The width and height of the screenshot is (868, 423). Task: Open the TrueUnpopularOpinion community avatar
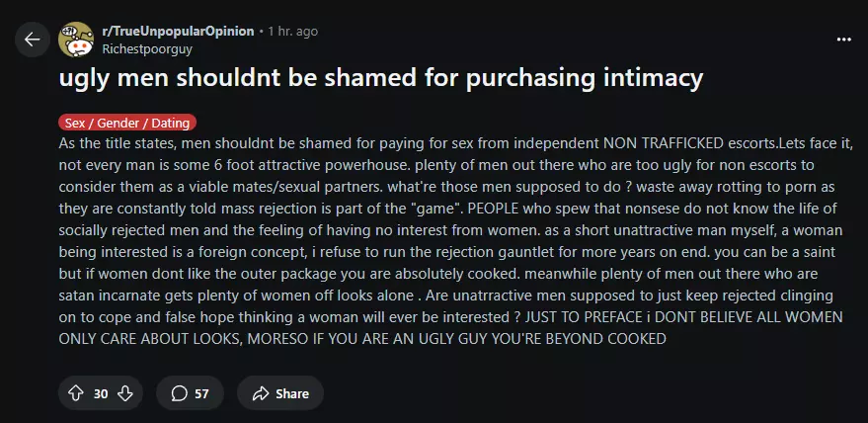(x=76, y=40)
